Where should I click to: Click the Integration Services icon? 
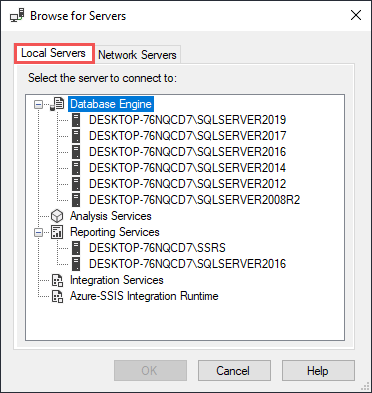57,280
